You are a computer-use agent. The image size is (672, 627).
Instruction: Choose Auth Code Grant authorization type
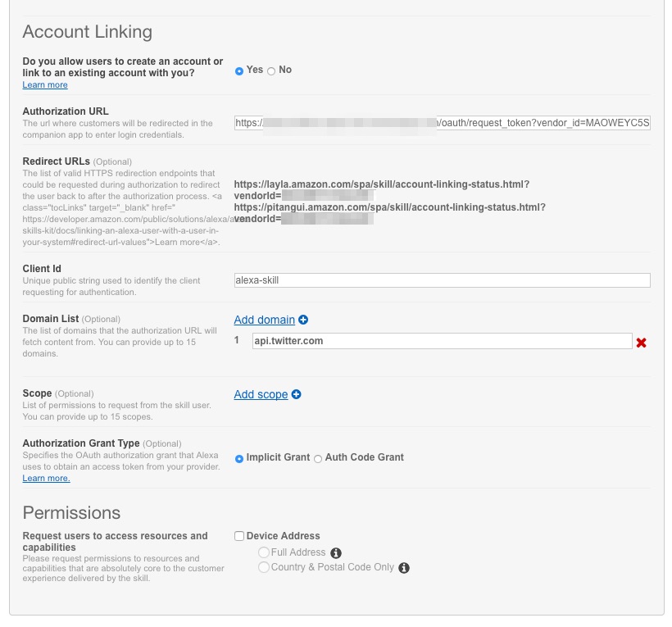coord(318,458)
